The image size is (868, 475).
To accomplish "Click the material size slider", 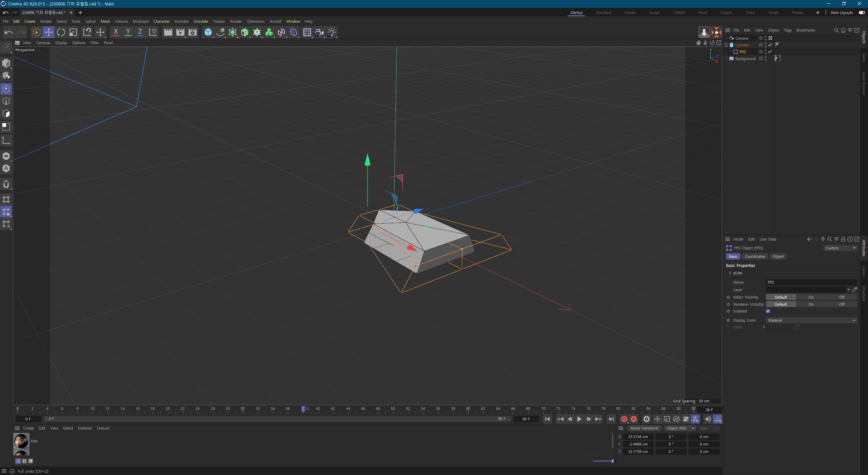I will (x=603, y=461).
